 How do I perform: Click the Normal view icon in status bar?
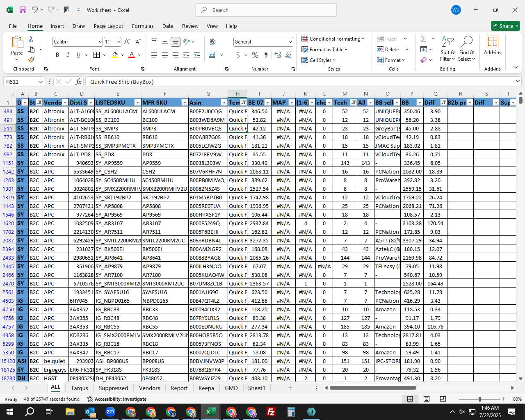click(410, 399)
